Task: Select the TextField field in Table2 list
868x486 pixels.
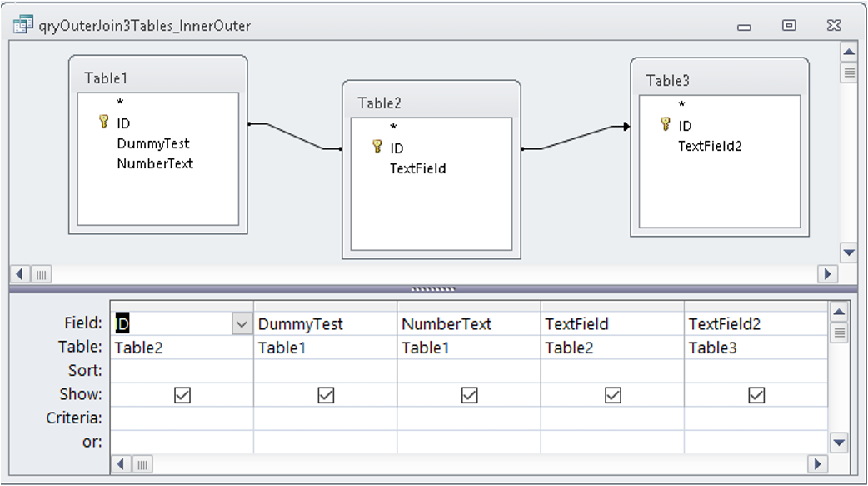Action: tap(417, 168)
